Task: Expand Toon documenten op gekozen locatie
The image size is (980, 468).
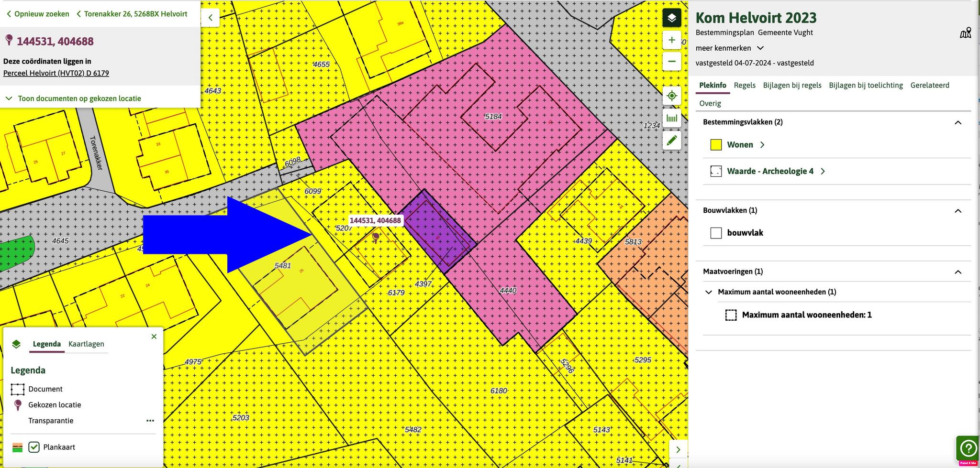Action: click(x=79, y=98)
